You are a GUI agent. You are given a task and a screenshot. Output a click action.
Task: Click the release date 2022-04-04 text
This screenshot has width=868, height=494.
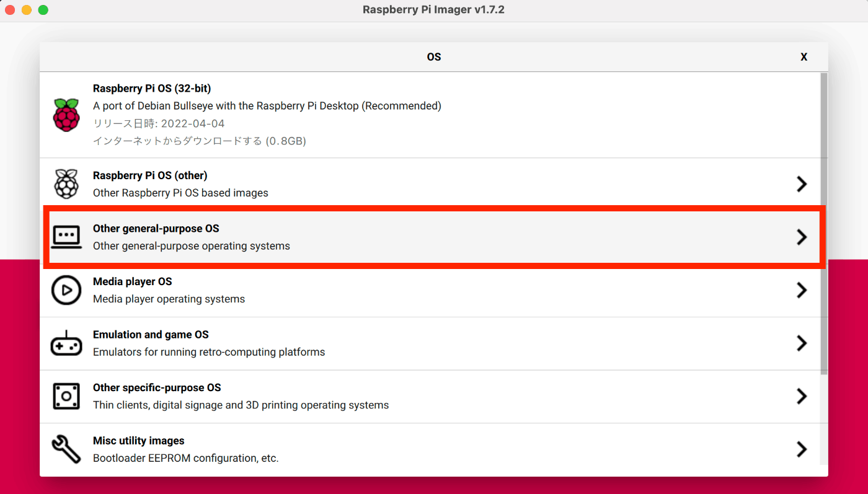point(159,123)
